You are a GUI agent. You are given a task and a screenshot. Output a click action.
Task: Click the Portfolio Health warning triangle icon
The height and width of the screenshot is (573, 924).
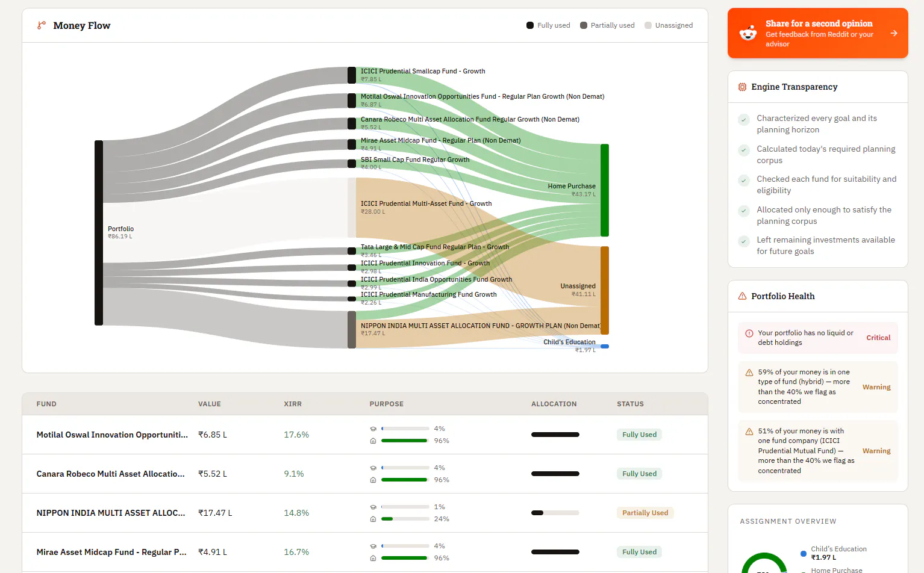pos(742,296)
